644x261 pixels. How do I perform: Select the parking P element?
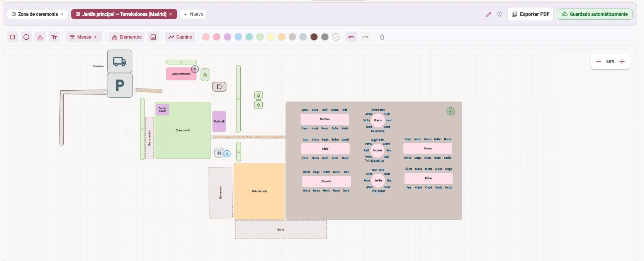(120, 85)
